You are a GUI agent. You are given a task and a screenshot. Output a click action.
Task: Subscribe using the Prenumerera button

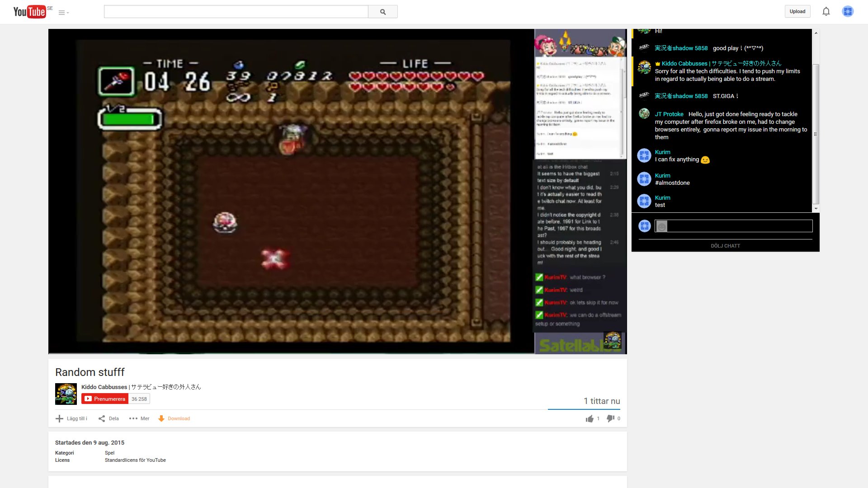[105, 399]
